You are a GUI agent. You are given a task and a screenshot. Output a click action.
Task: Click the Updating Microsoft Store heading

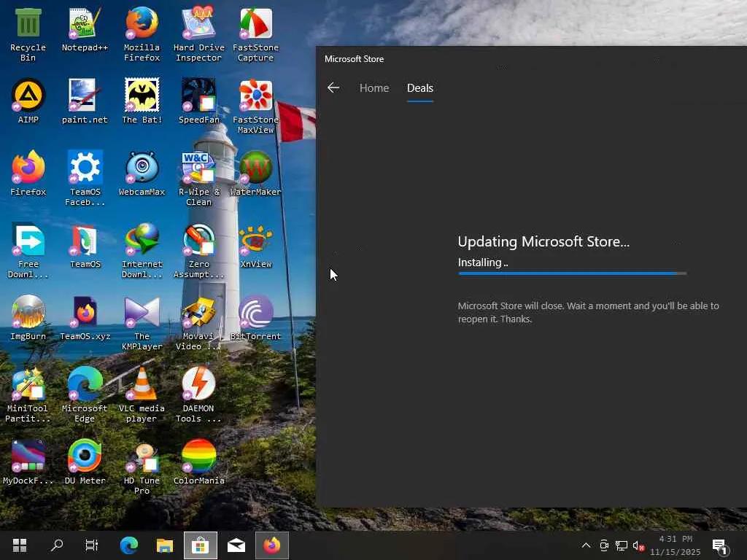click(543, 241)
